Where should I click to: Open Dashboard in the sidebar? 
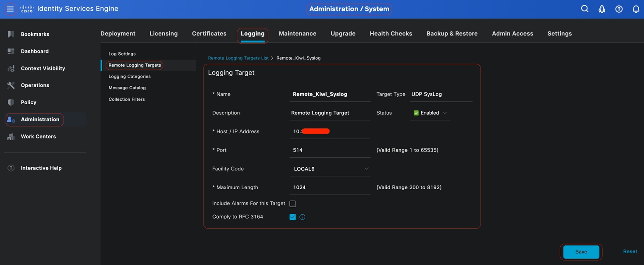(x=35, y=51)
